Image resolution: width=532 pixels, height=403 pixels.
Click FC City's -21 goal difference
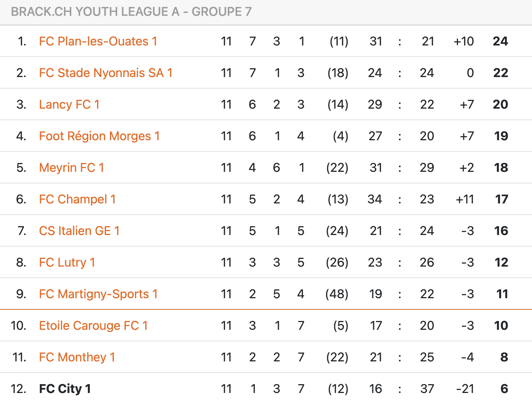coord(465,389)
